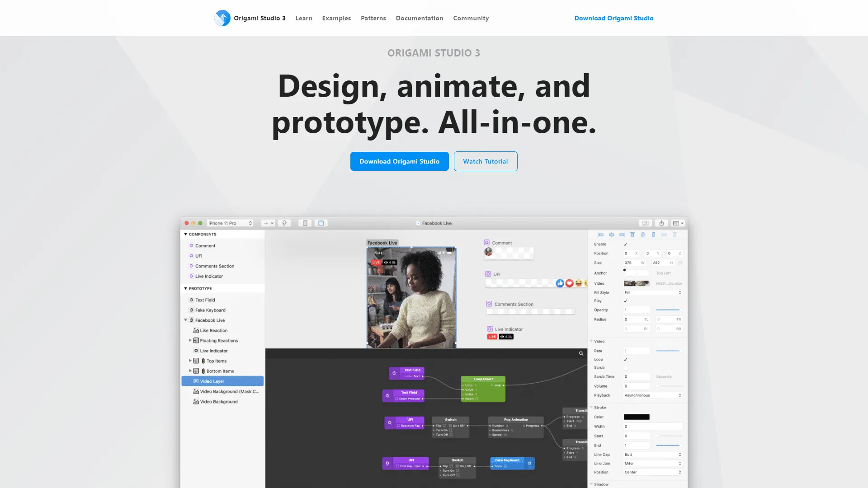This screenshot has height=488, width=868.
Task: Click the black stroke Color swatch
Action: point(637,417)
